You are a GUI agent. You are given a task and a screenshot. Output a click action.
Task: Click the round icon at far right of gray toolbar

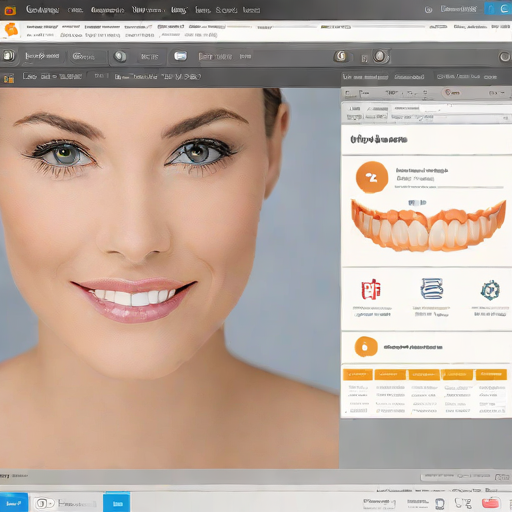pyautogui.click(x=504, y=57)
